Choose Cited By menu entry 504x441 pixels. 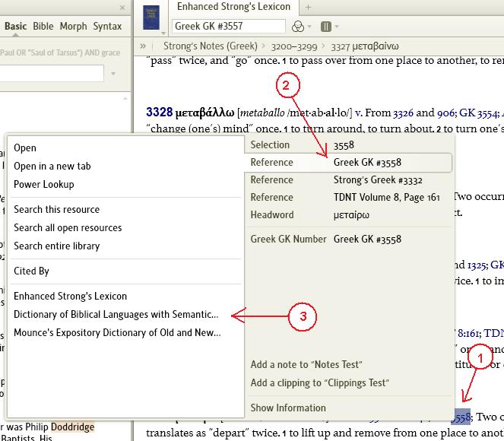(31, 271)
